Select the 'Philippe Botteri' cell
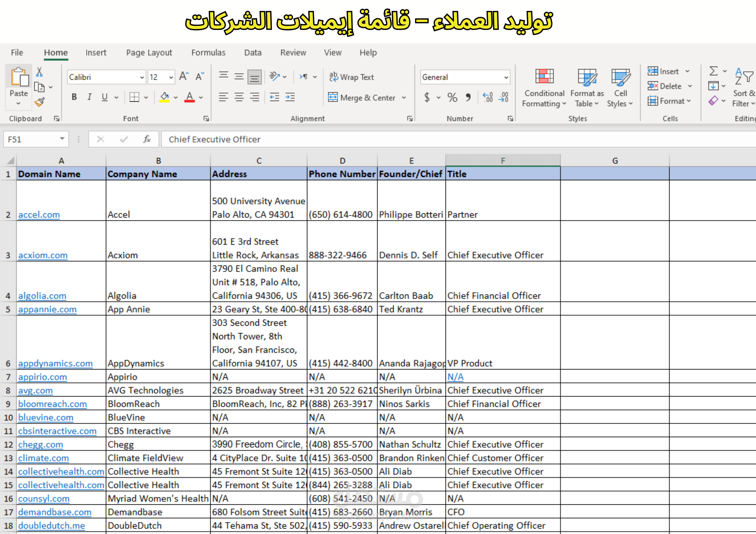The image size is (756, 534). tap(411, 201)
